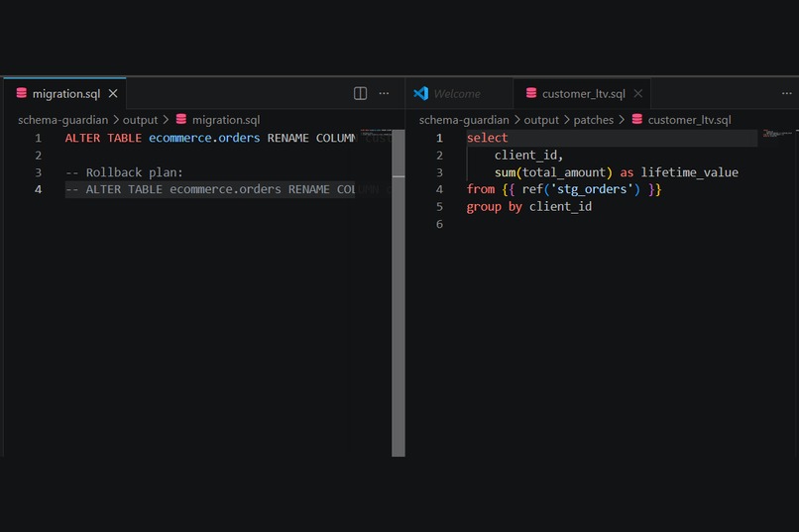Open schema-guardian in the left breadcrumb
The width and height of the screenshot is (799, 532).
pyautogui.click(x=62, y=120)
